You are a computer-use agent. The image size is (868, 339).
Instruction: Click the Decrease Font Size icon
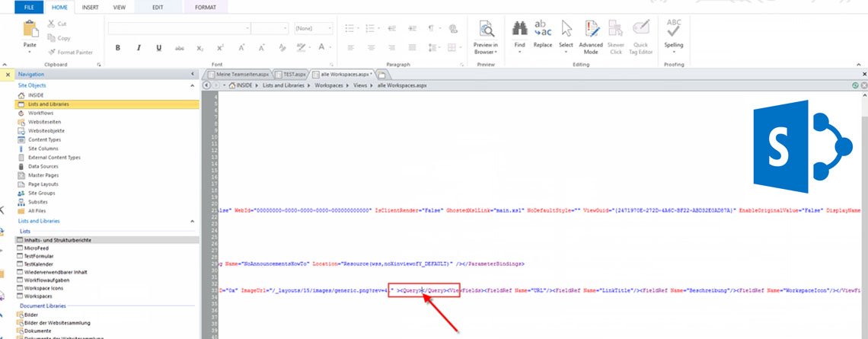[x=261, y=48]
